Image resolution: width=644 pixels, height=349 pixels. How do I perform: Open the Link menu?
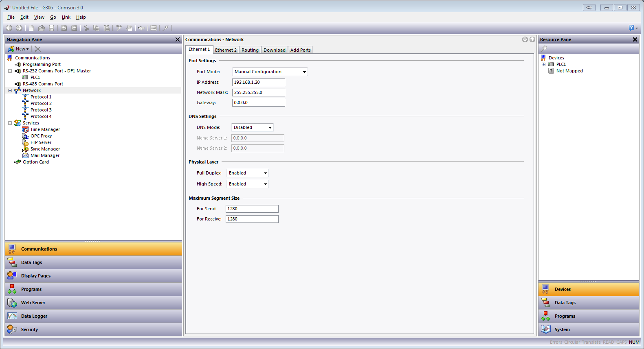(x=66, y=17)
